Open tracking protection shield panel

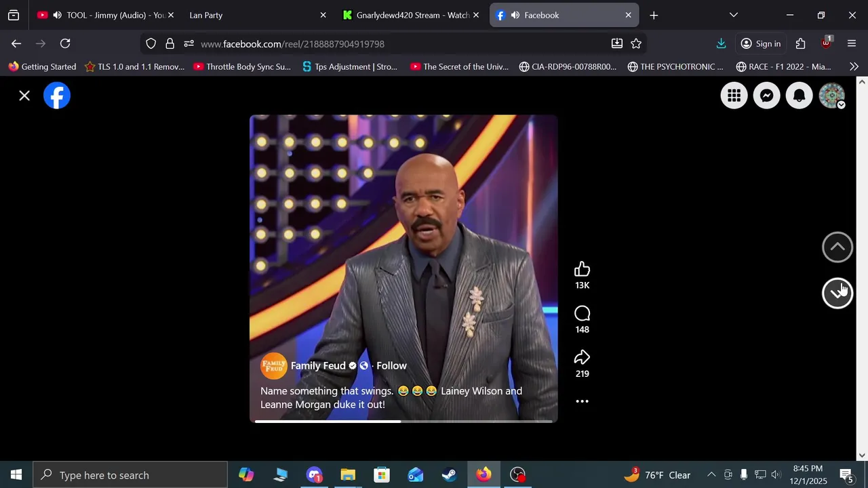click(x=151, y=43)
